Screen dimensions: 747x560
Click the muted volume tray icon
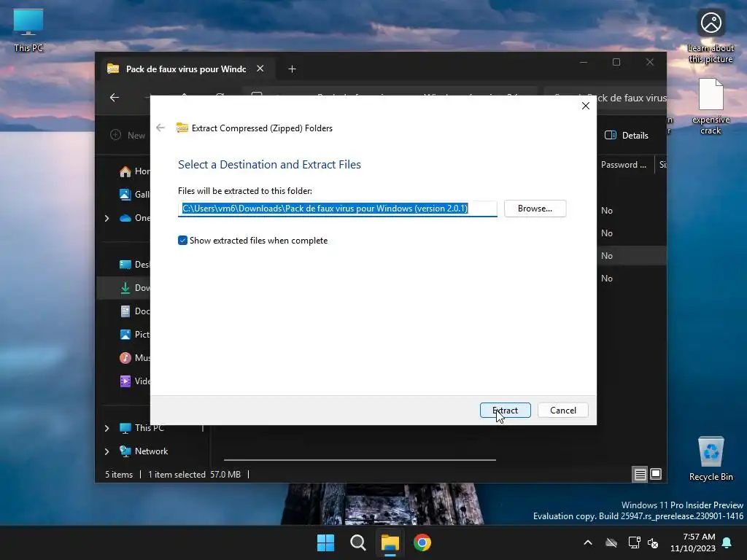pos(653,542)
